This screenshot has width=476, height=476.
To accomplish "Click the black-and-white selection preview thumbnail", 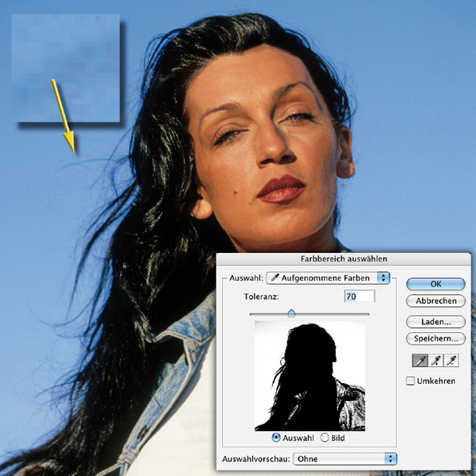I will tap(310, 376).
